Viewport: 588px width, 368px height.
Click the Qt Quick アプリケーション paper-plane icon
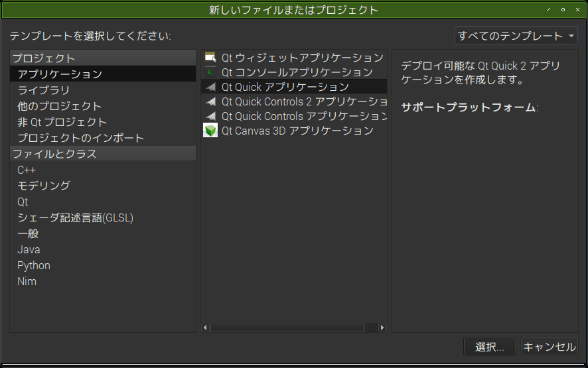210,87
